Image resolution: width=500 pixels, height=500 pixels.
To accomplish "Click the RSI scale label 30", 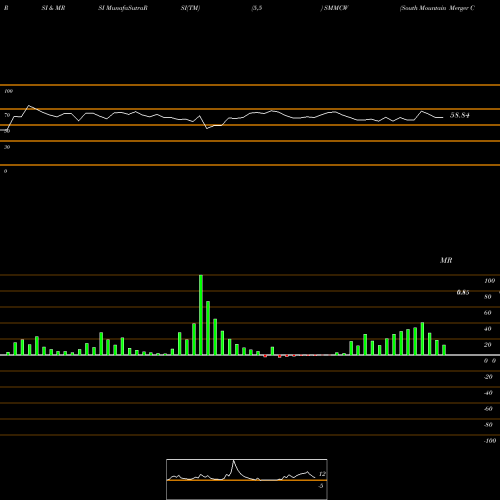I will (x=7, y=147).
